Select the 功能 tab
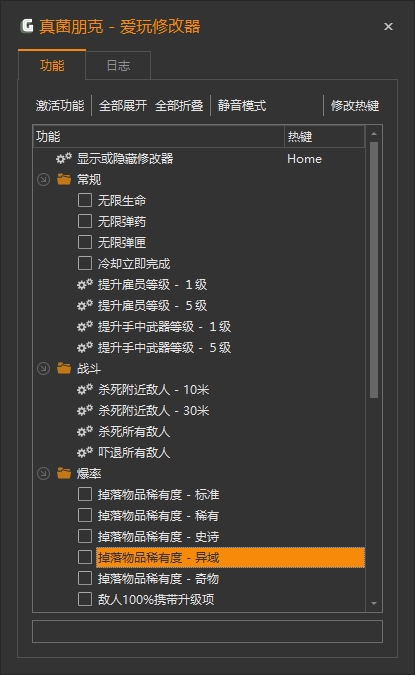 pyautogui.click(x=52, y=65)
